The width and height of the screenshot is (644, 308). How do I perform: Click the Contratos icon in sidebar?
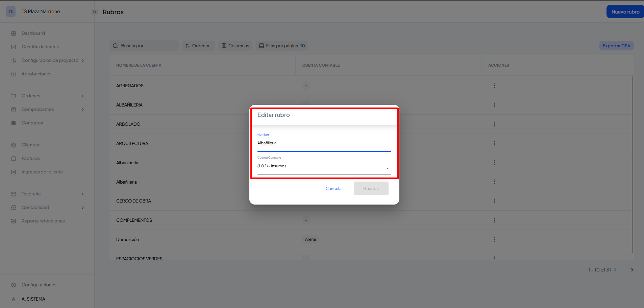[x=14, y=123]
